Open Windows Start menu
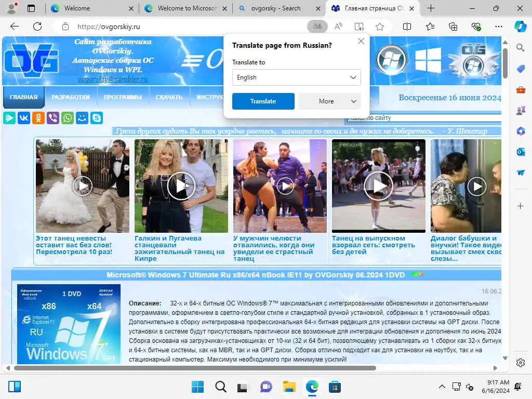 point(197,387)
